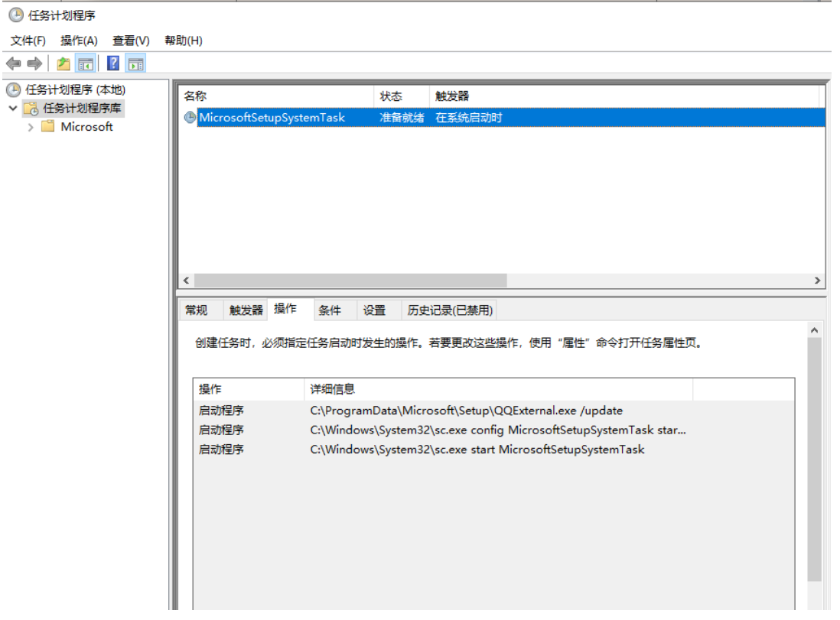Click the Microsoft folder icon in tree
The image size is (840, 620).
click(x=48, y=126)
